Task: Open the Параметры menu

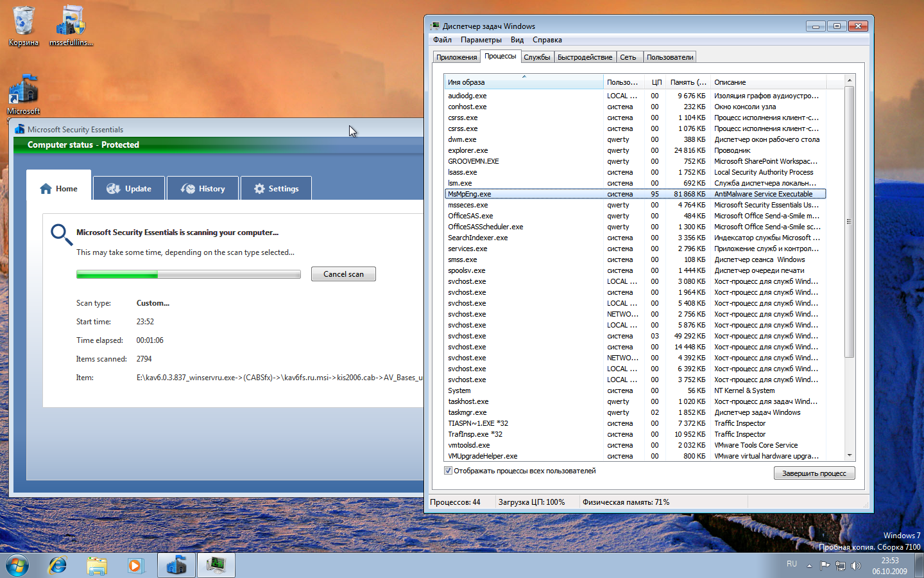Action: point(481,40)
